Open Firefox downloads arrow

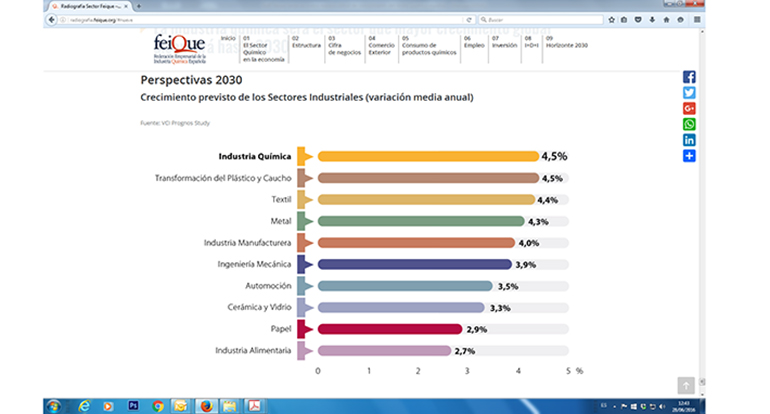point(652,19)
